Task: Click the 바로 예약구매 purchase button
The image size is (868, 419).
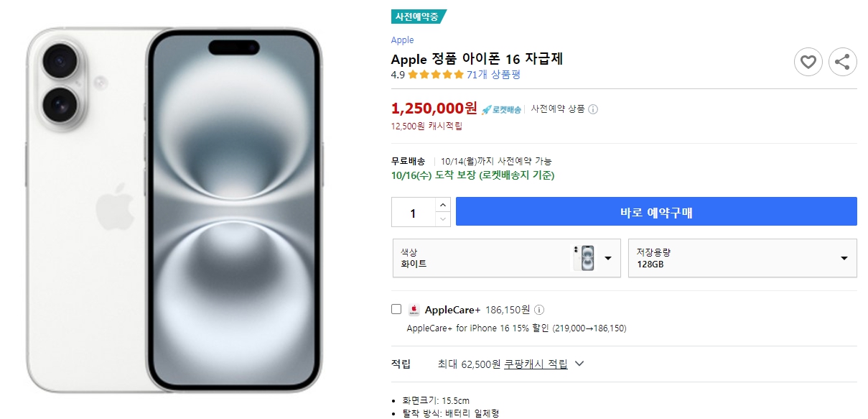Action: pos(657,211)
